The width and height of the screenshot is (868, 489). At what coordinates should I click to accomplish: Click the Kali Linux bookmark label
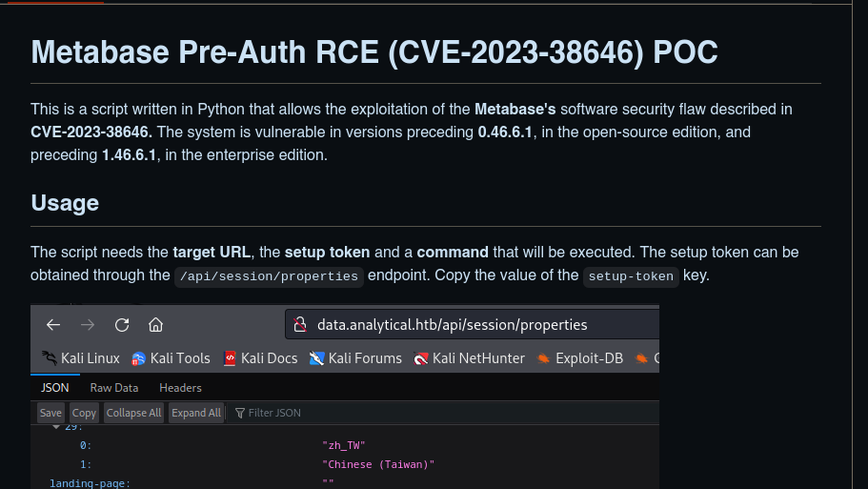91,358
